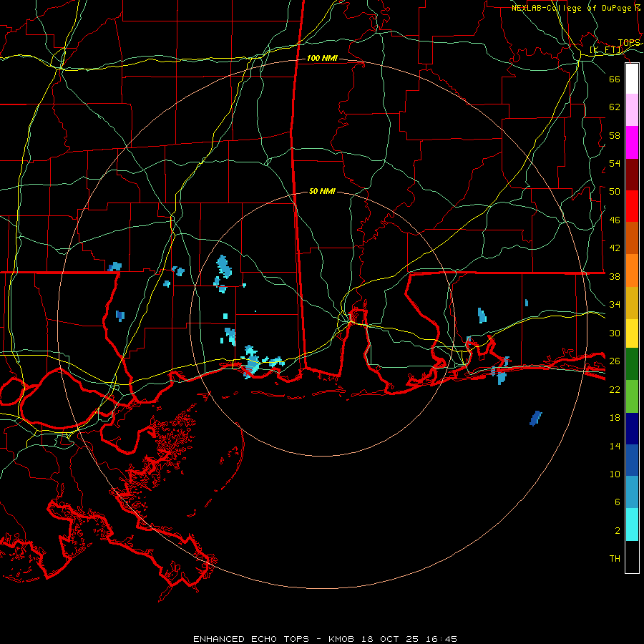Click the 62 legend value
The image size is (644, 644).
[x=615, y=107]
